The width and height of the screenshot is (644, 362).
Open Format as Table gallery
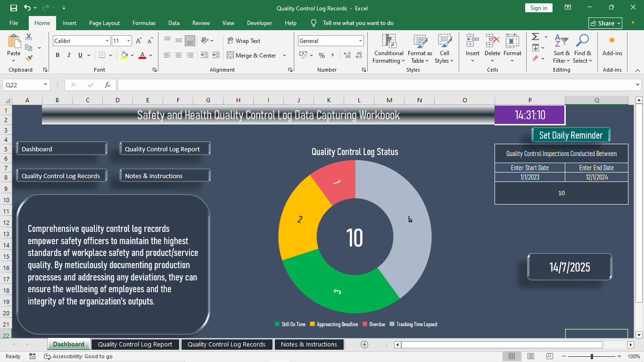click(420, 49)
